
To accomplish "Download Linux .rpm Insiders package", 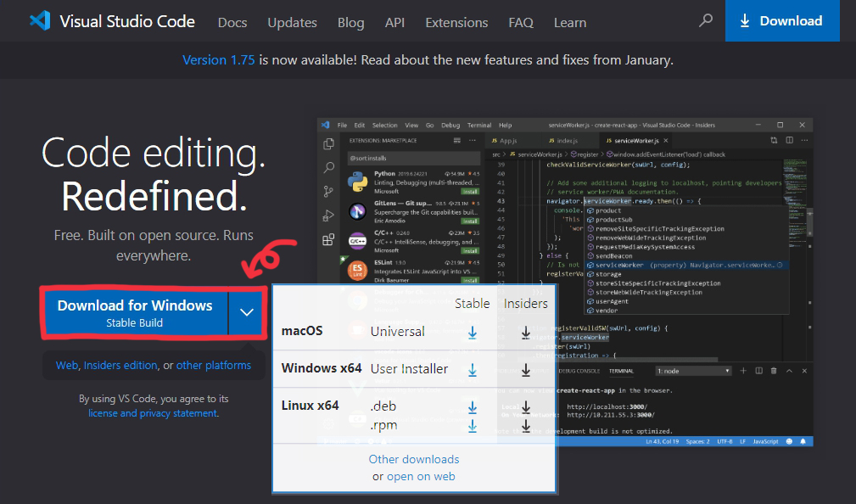I will coord(526,425).
